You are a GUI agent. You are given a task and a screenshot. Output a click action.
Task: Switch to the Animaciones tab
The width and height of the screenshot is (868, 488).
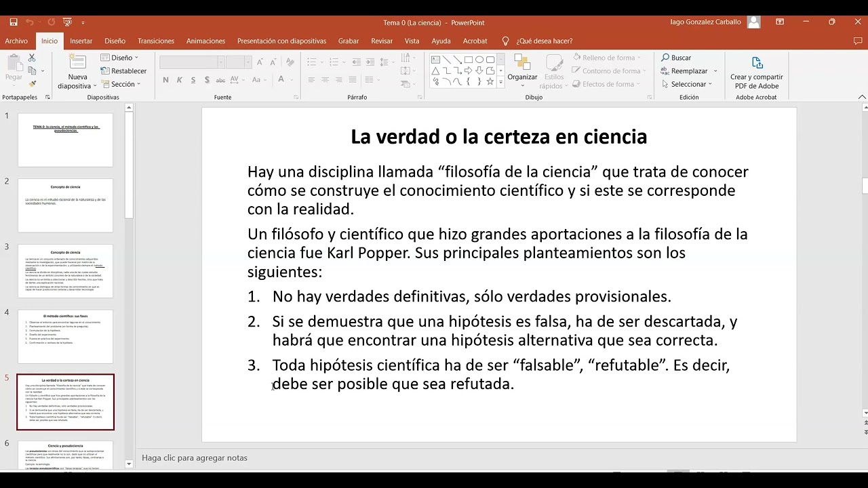pyautogui.click(x=205, y=41)
